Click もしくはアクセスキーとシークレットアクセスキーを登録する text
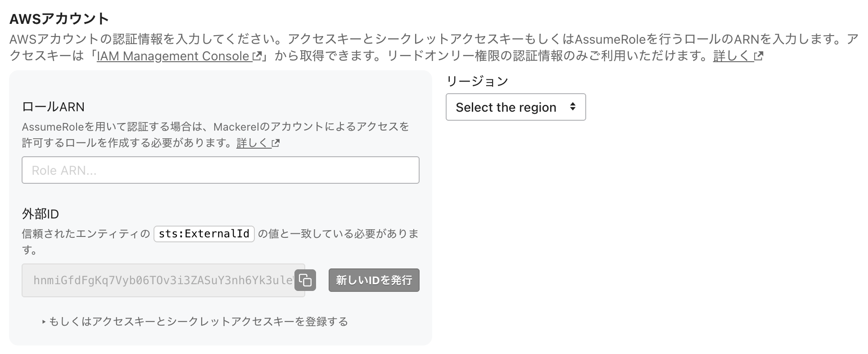Image resolution: width=868 pixels, height=354 pixels. 198,322
